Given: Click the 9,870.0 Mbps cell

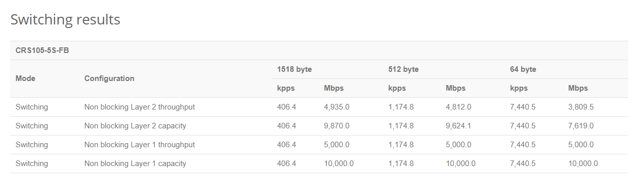Looking at the screenshot, I should 337,126.
